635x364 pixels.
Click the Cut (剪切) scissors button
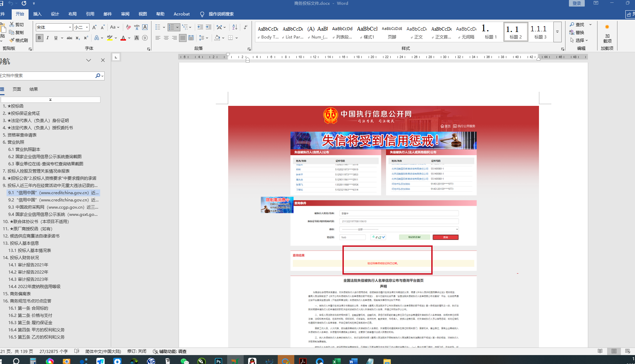tap(17, 24)
